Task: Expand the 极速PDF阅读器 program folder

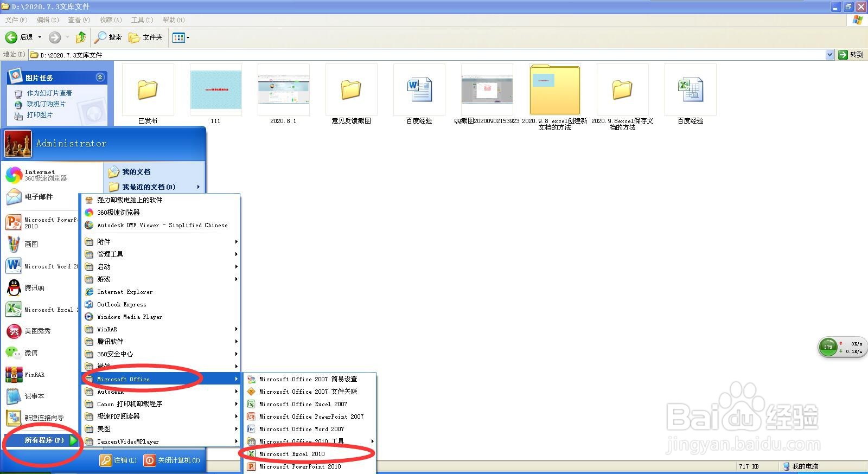Action: 161,417
